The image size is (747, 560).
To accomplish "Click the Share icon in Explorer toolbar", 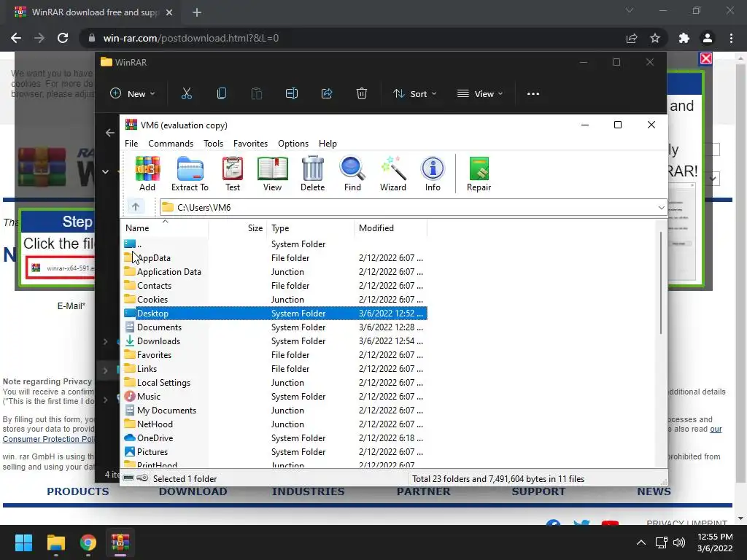I will (x=327, y=94).
